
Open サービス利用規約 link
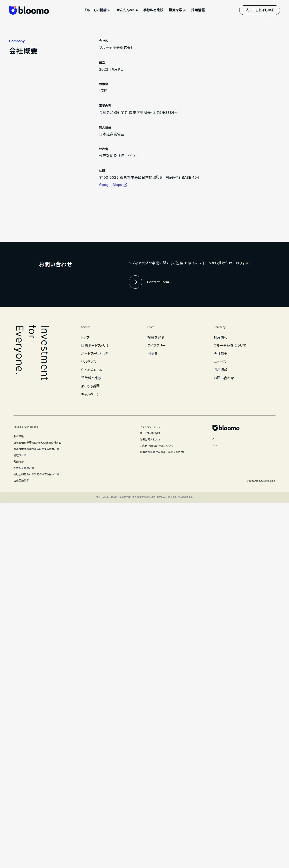pyautogui.click(x=150, y=433)
